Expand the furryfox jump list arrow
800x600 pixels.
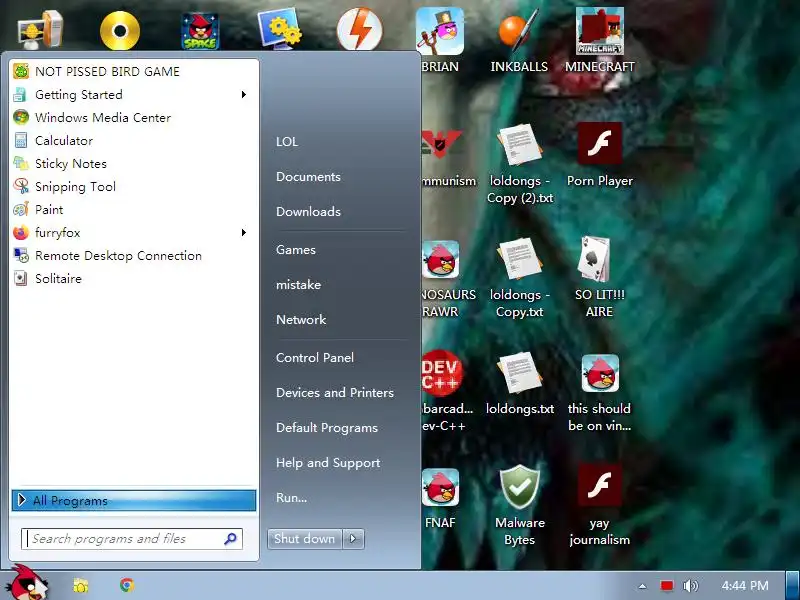click(x=244, y=233)
